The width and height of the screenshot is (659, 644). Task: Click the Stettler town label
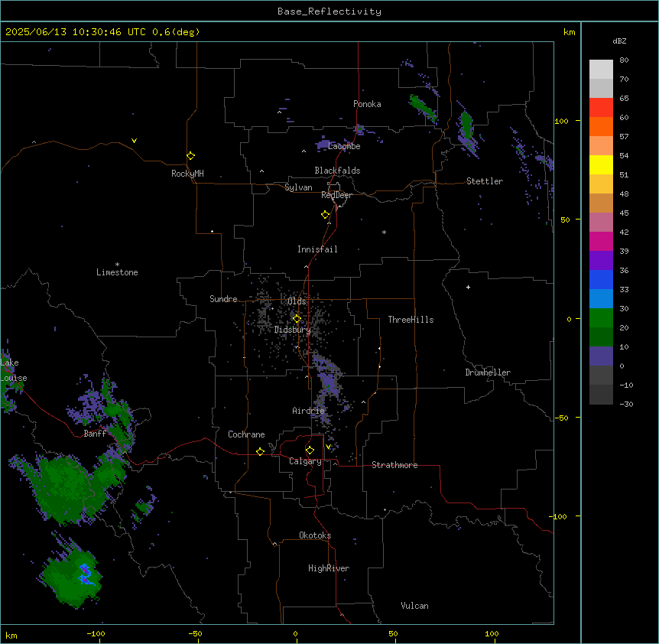[x=485, y=181]
